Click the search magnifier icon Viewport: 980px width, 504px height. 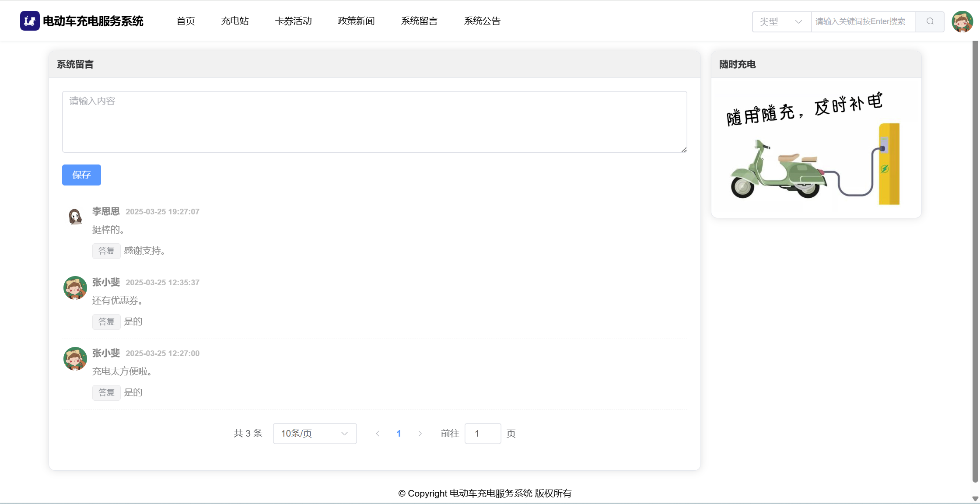click(930, 21)
